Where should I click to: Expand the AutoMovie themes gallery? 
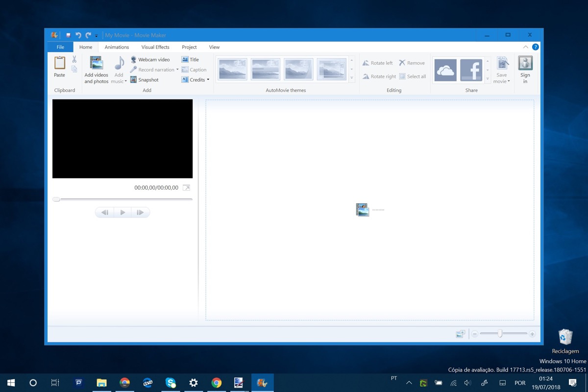pos(351,78)
